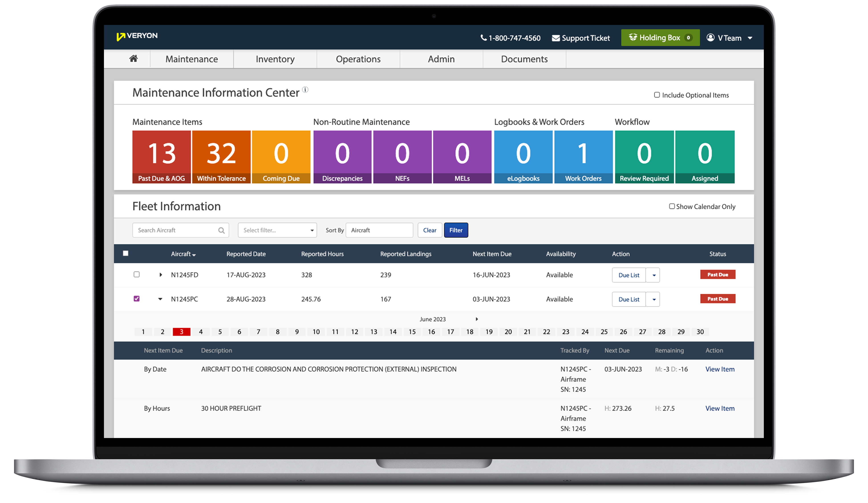Click the home icon in navigation bar

pos(133,59)
